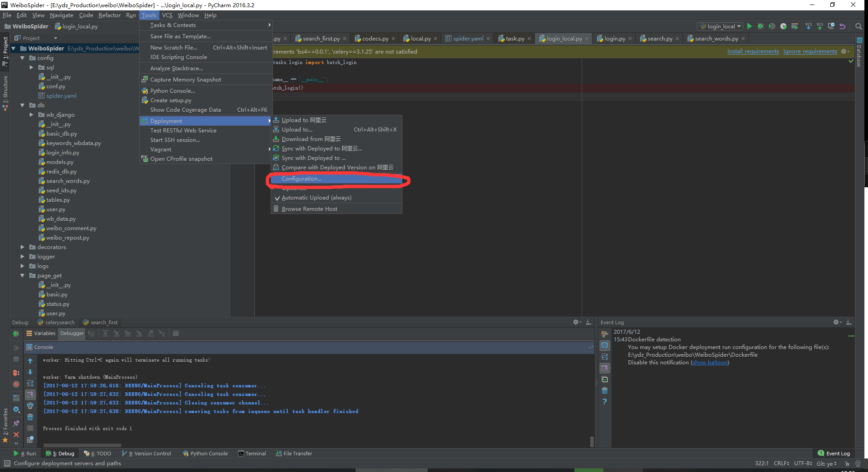This screenshot has height=472, width=868.
Task: Expand the wb_django folder
Action: (x=31, y=115)
